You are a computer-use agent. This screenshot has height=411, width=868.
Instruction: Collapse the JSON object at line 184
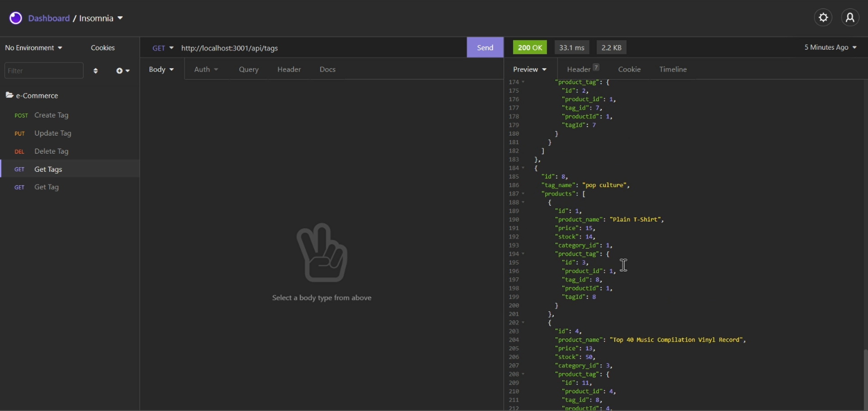524,168
